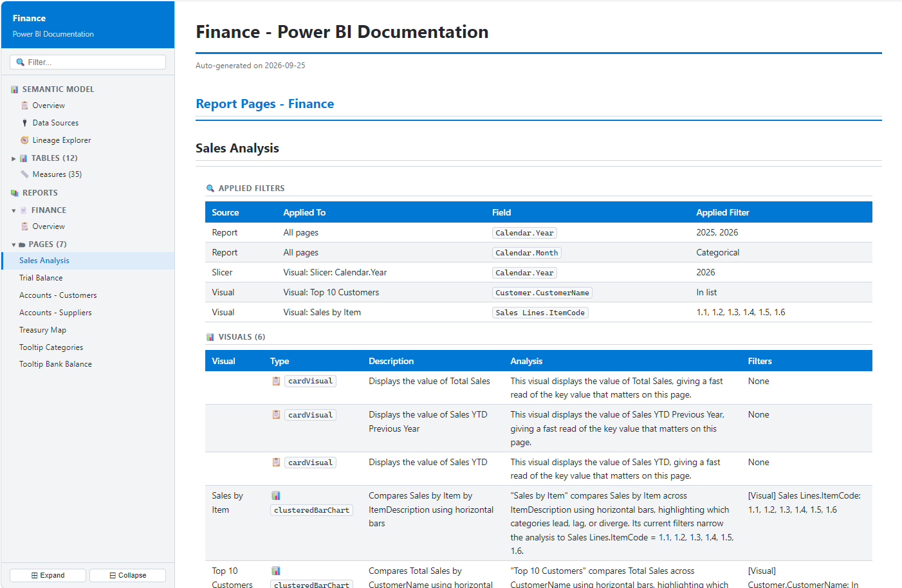Click the Applied Filters magnifier icon
Screen dimensions: 902x588
(210, 188)
